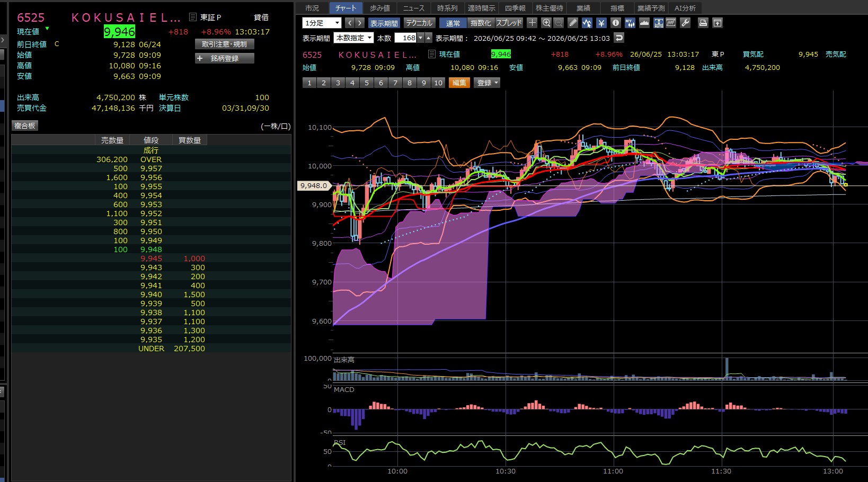Click the refresh display period icon
This screenshot has width=868, height=482.
619,38
